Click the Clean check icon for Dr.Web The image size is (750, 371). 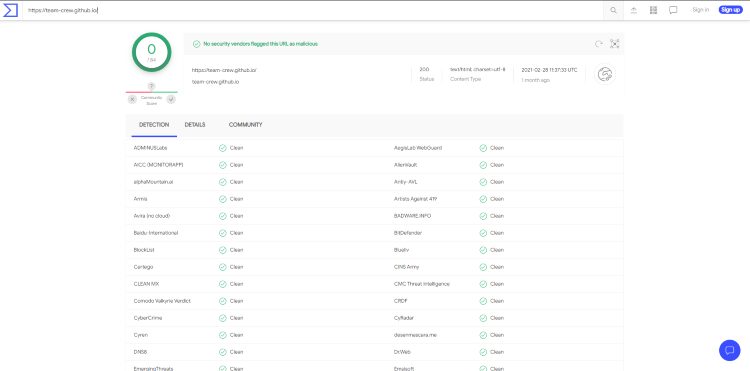click(x=483, y=352)
